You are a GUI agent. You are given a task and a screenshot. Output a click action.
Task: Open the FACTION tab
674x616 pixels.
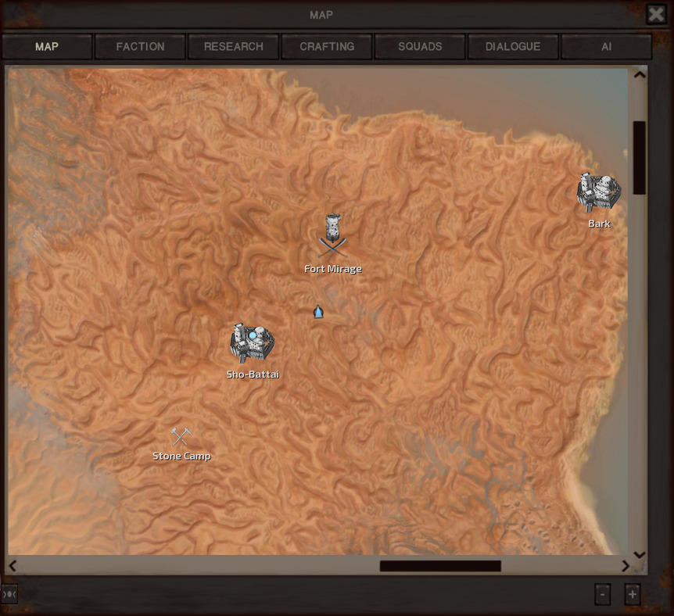[140, 46]
